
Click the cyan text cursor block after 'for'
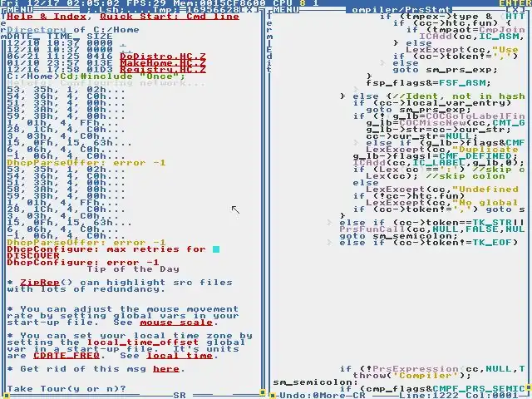tap(216, 249)
